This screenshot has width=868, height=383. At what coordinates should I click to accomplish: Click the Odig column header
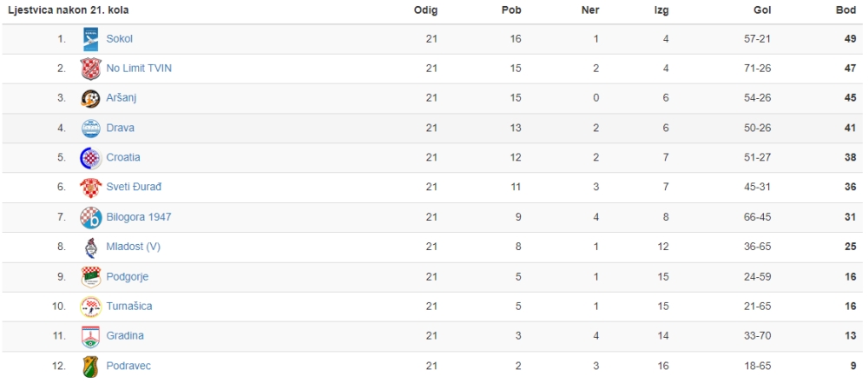[425, 10]
